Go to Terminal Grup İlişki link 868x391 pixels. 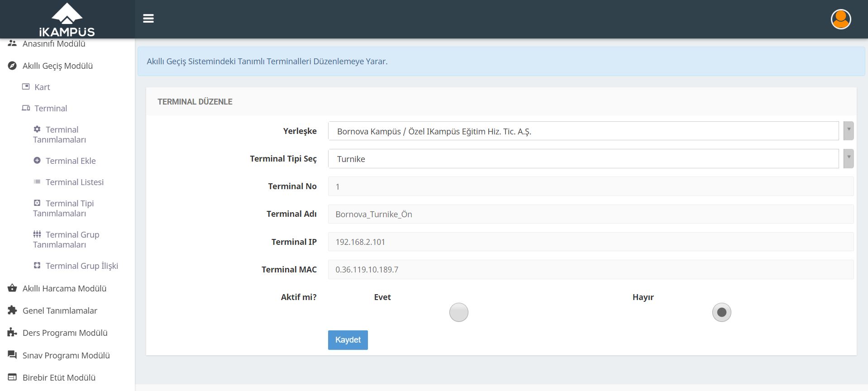(82, 266)
